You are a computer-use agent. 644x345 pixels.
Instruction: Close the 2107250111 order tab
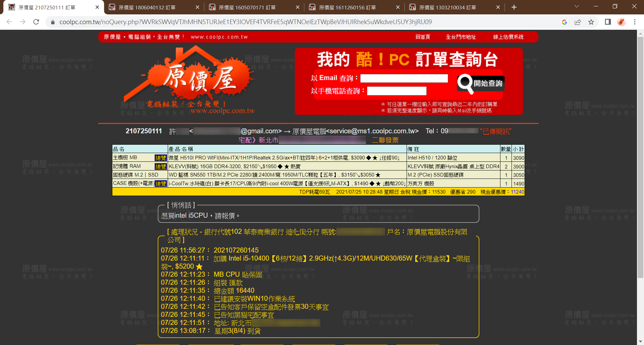point(97,7)
